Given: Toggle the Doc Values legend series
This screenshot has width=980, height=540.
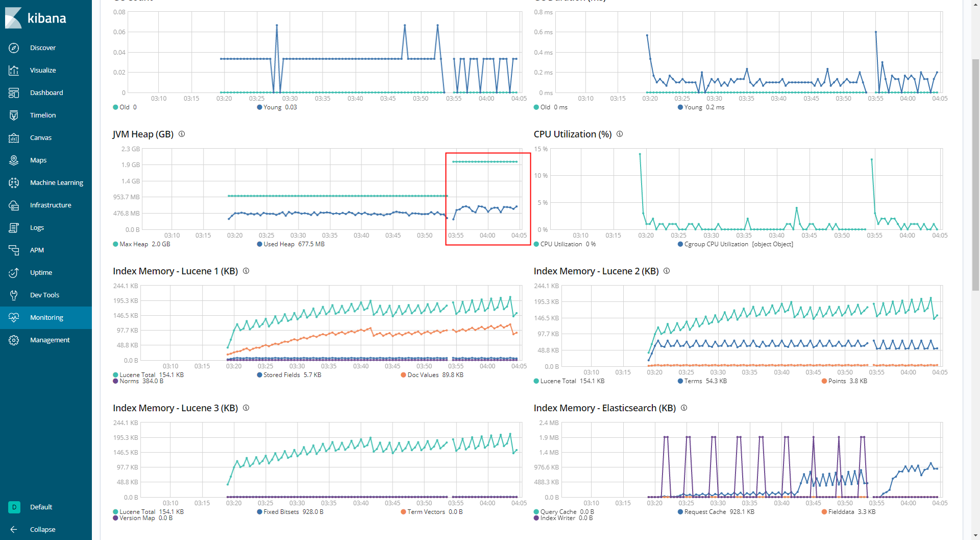Looking at the screenshot, I should tap(432, 375).
